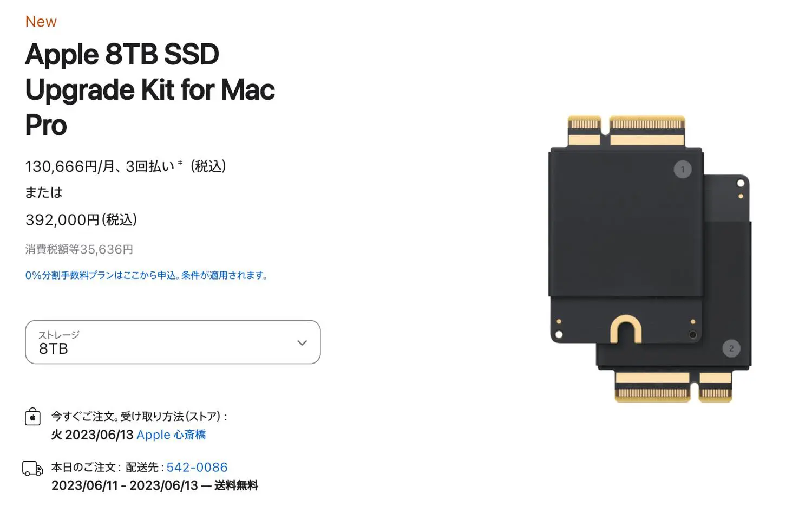Click the SSD module product image
Viewport: 812px width, 512px height.
click(650, 258)
